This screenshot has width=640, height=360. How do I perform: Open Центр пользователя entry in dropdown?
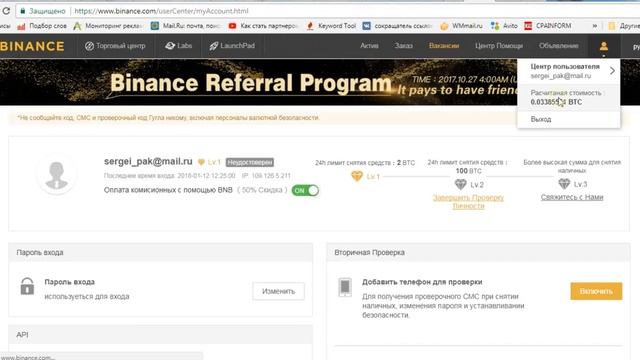coord(568,71)
